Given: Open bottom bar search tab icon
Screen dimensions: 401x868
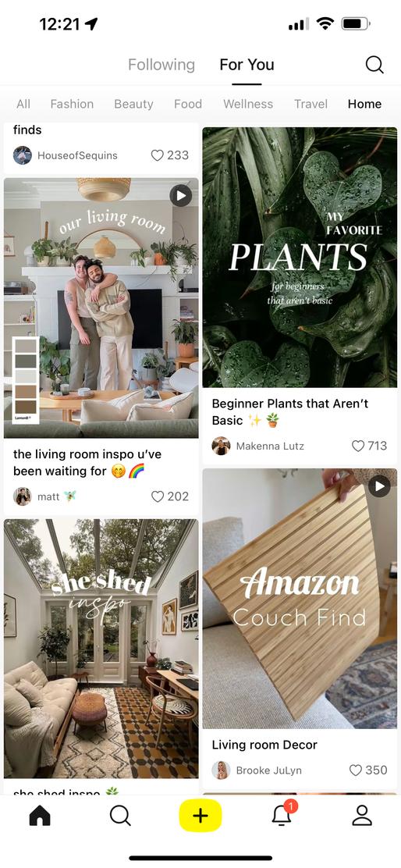Looking at the screenshot, I should [x=120, y=816].
